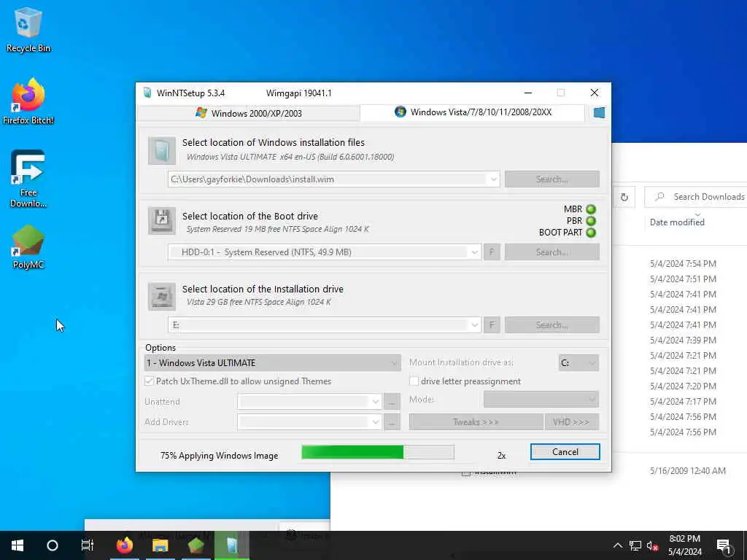Expand the install.wim path dropdown

pos(493,179)
